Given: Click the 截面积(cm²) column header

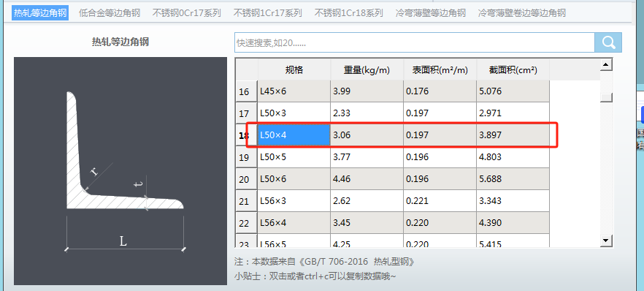Looking at the screenshot, I should (x=513, y=70).
